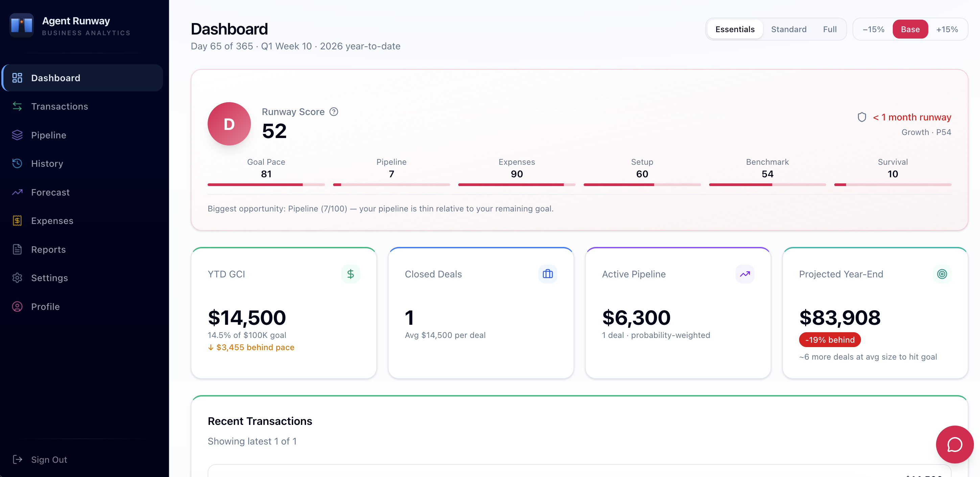
Task: Keep the Base scenario selected
Action: pos(910,29)
